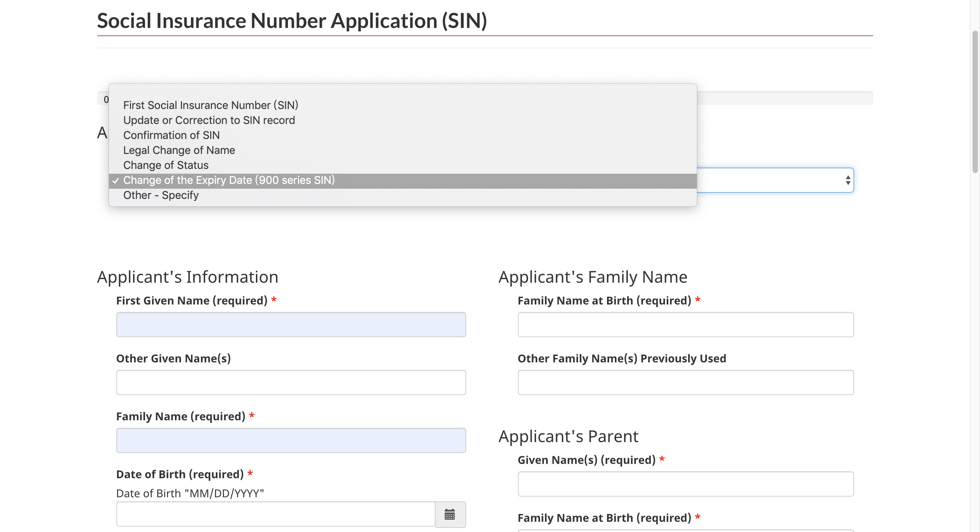Viewport: 980px width, 532px height.
Task: Click the 'Applicant's Parent' heading
Action: point(568,436)
